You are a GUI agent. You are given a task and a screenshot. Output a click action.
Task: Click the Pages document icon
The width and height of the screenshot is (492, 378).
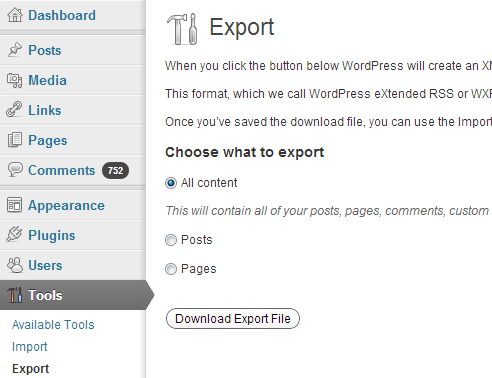pyautogui.click(x=15, y=140)
